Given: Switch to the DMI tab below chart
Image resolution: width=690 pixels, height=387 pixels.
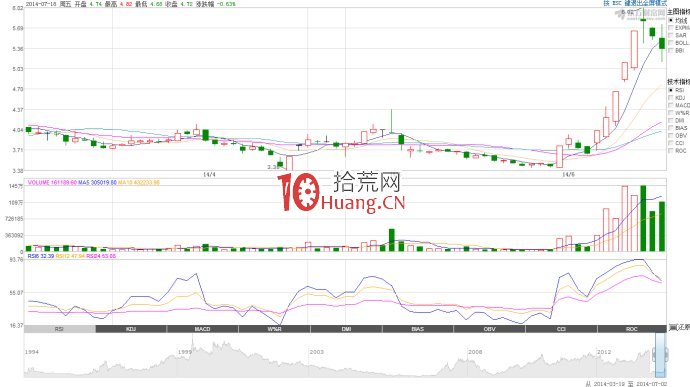Looking at the screenshot, I should [x=346, y=329].
